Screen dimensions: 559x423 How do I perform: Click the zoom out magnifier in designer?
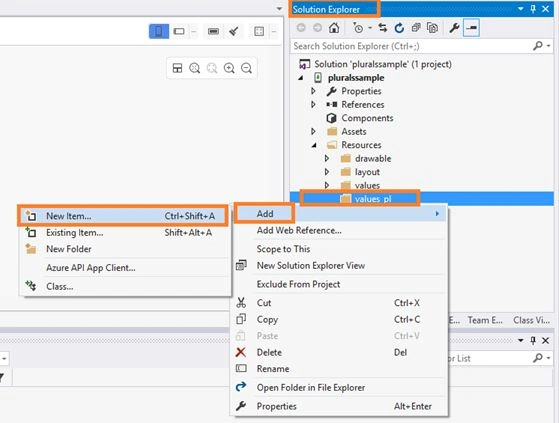(x=246, y=68)
